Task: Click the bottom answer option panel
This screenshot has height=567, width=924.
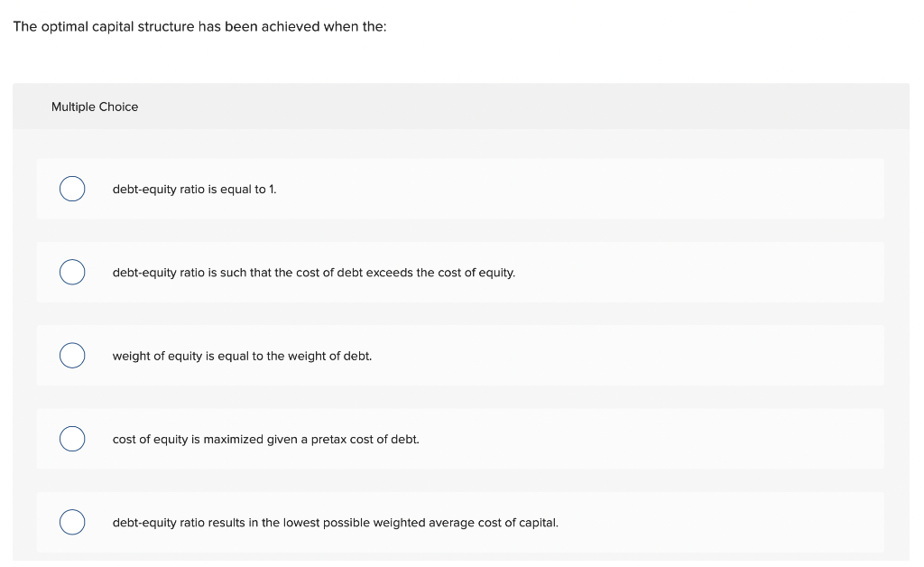Action: [x=460, y=522]
